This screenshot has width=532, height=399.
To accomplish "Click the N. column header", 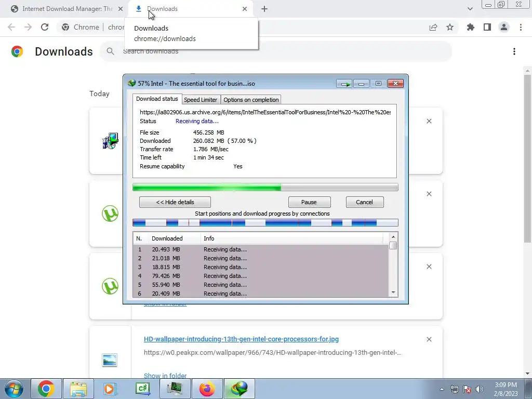I will 141,238.
